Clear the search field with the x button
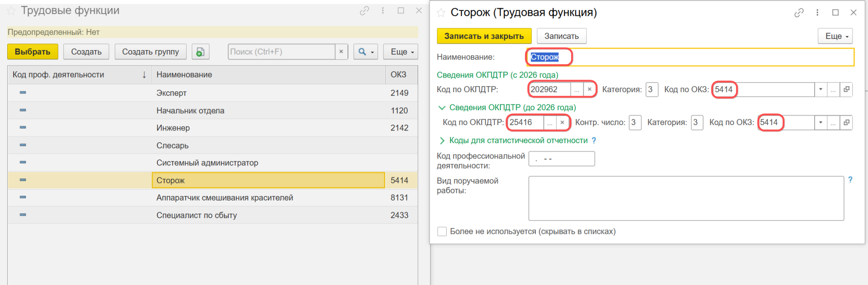The width and height of the screenshot is (868, 285). 341,52
